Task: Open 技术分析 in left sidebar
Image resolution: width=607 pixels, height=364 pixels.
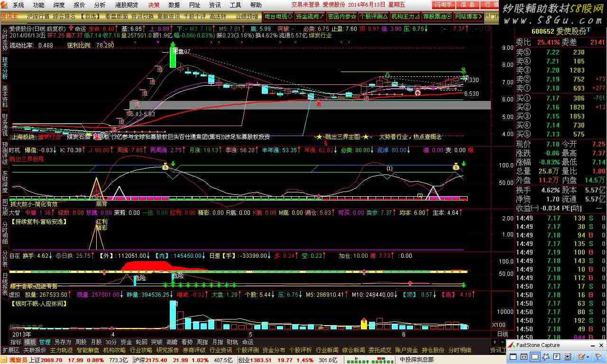Action: point(5,68)
